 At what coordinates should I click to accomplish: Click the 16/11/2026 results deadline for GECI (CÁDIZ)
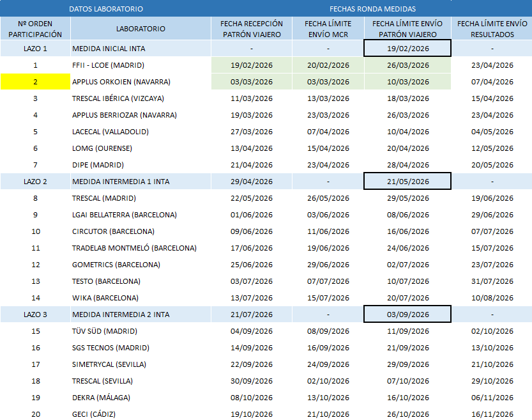(492, 414)
